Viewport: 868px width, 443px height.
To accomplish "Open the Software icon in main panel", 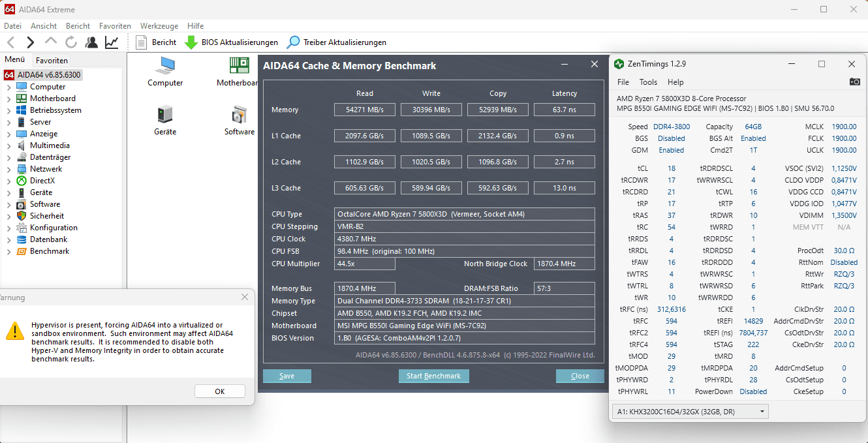I will coord(240,121).
